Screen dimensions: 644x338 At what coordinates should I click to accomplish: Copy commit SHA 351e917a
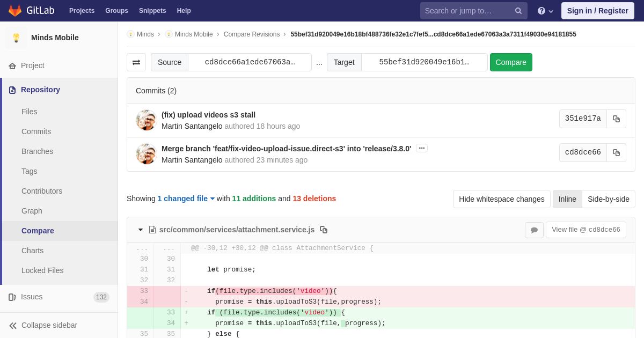[x=616, y=119]
